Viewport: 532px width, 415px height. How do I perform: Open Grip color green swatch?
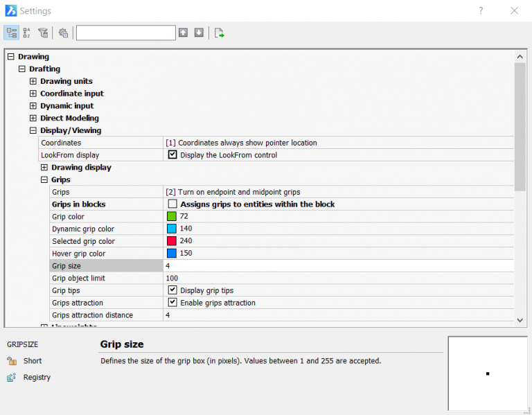(x=172, y=216)
